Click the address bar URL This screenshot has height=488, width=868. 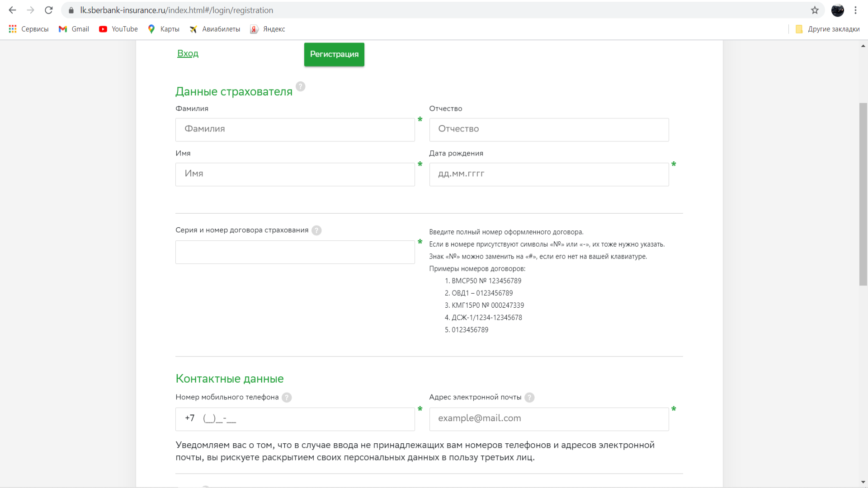pos(176,10)
